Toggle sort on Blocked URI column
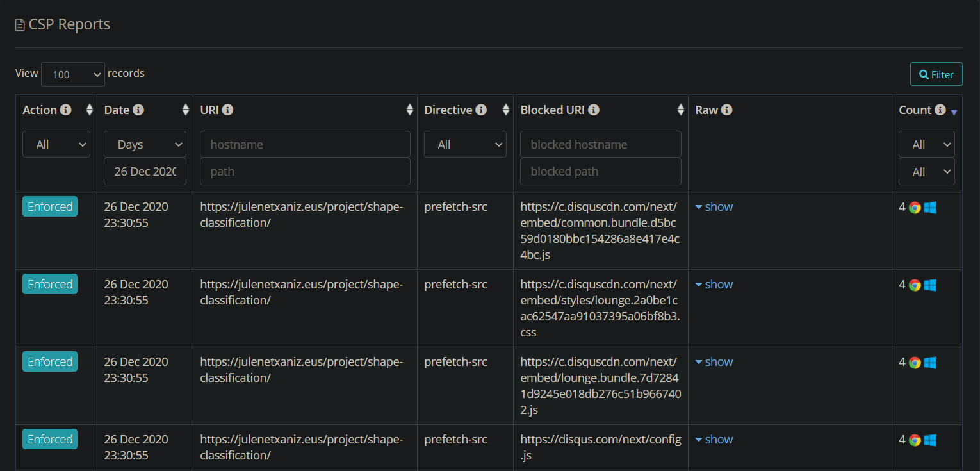Image resolution: width=980 pixels, height=471 pixels. coord(681,110)
